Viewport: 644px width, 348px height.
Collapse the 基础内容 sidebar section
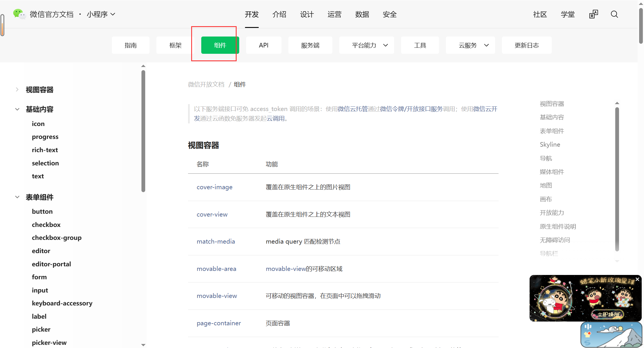(x=17, y=109)
